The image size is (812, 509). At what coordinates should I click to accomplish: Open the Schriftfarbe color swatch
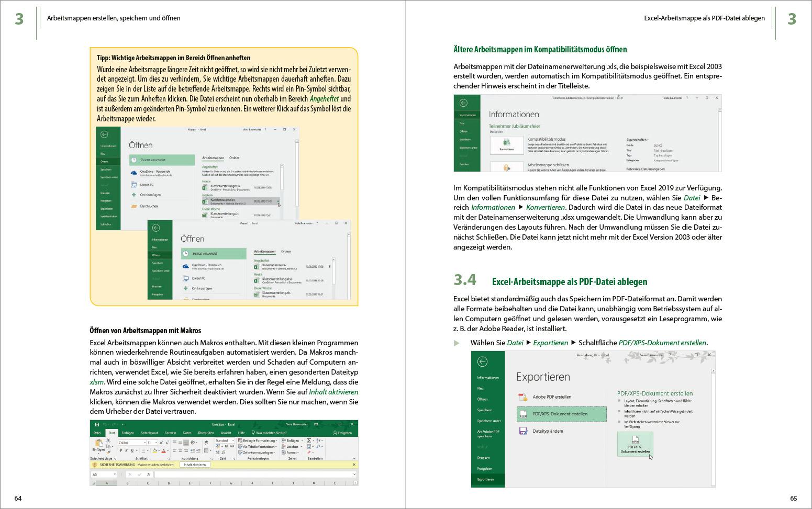164,450
